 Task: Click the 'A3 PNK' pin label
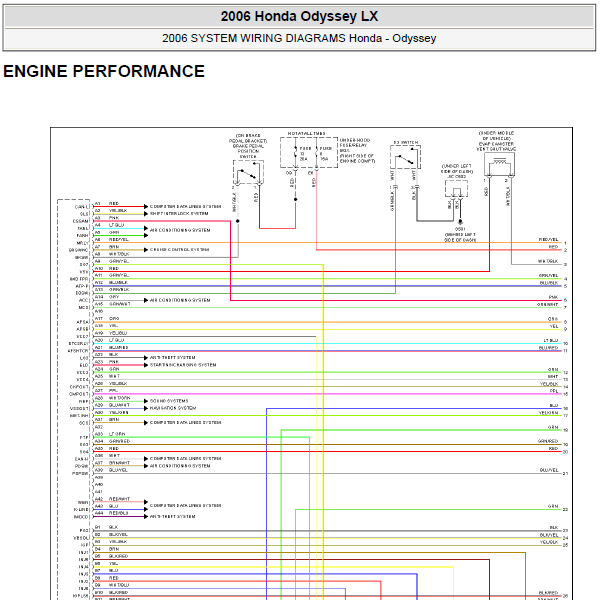(107, 218)
